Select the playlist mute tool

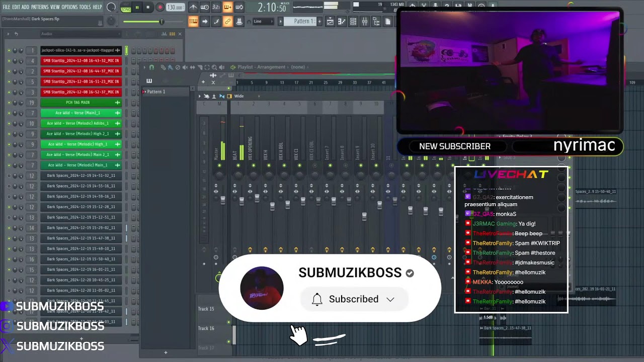tap(185, 67)
